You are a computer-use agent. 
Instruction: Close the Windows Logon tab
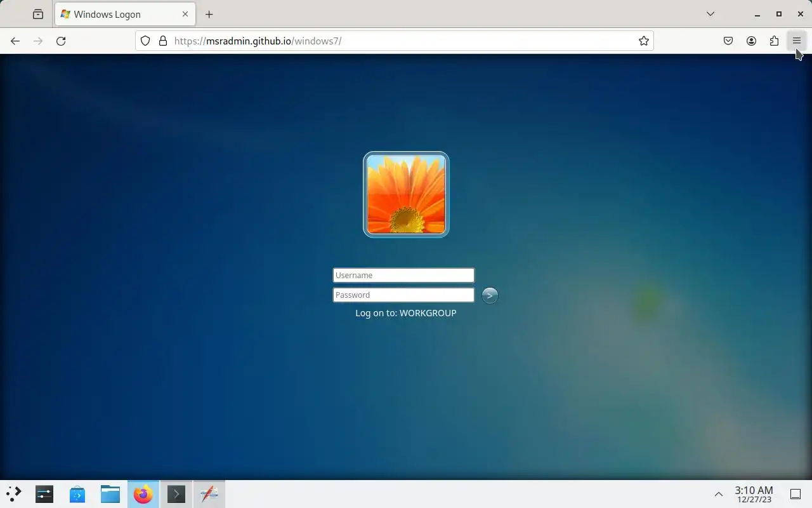click(x=185, y=14)
